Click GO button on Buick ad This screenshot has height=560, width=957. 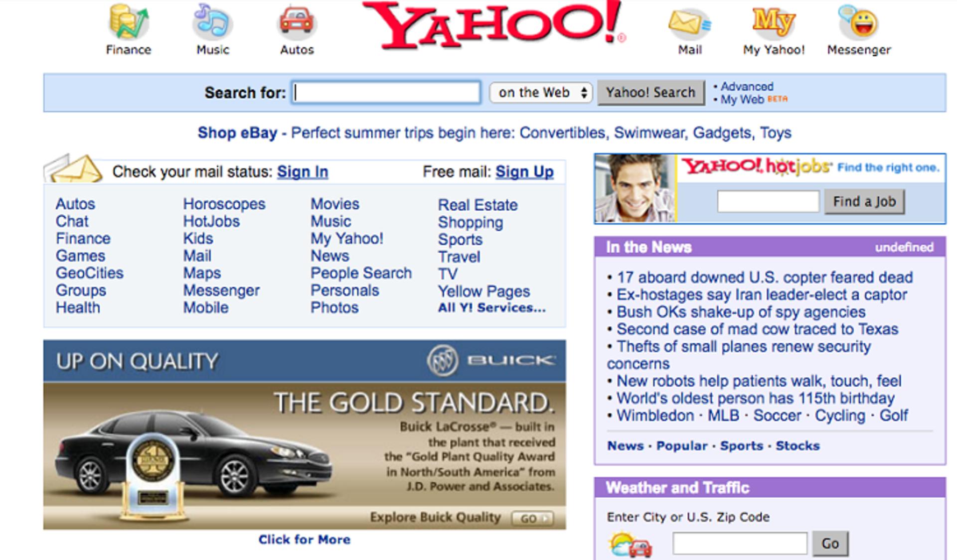(x=532, y=519)
